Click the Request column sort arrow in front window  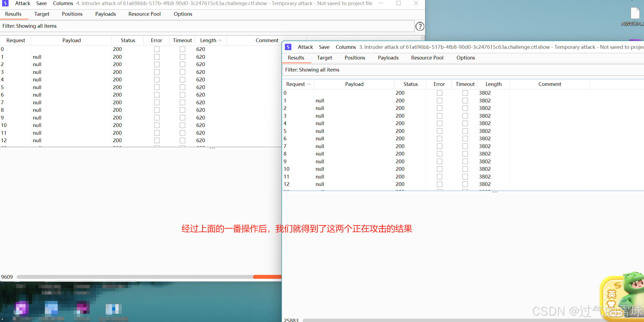(x=309, y=84)
